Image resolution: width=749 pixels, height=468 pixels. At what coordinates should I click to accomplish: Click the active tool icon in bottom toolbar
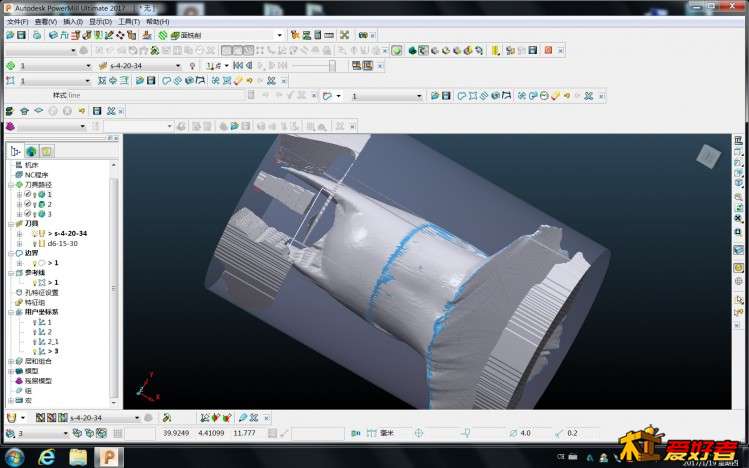[11, 418]
